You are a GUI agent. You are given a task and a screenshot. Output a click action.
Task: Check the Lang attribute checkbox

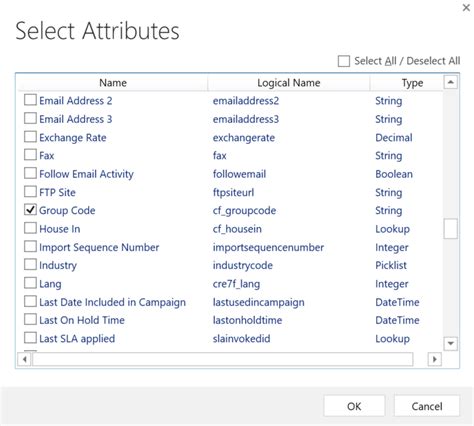pos(30,283)
